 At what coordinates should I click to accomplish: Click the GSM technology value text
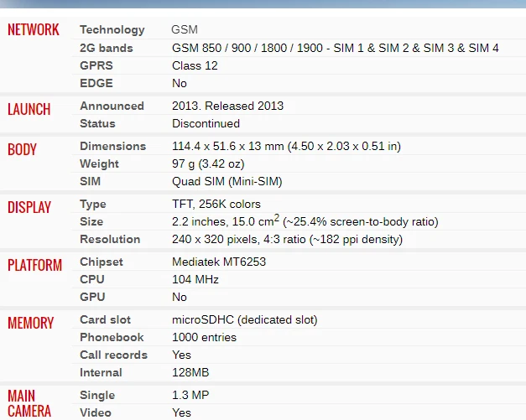[x=185, y=30]
